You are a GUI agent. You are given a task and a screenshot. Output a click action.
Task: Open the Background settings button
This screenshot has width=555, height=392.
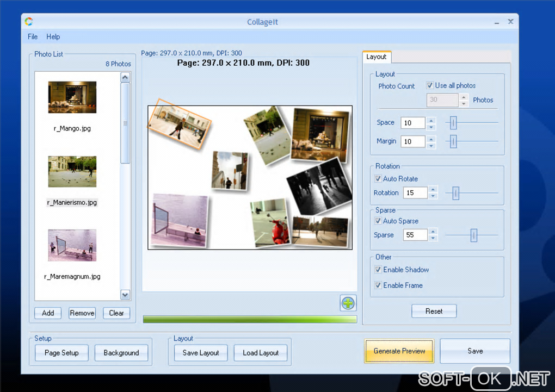click(121, 353)
